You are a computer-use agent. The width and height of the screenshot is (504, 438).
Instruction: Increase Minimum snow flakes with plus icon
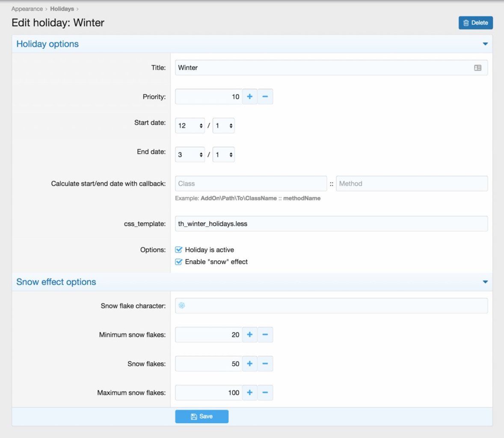[249, 334]
